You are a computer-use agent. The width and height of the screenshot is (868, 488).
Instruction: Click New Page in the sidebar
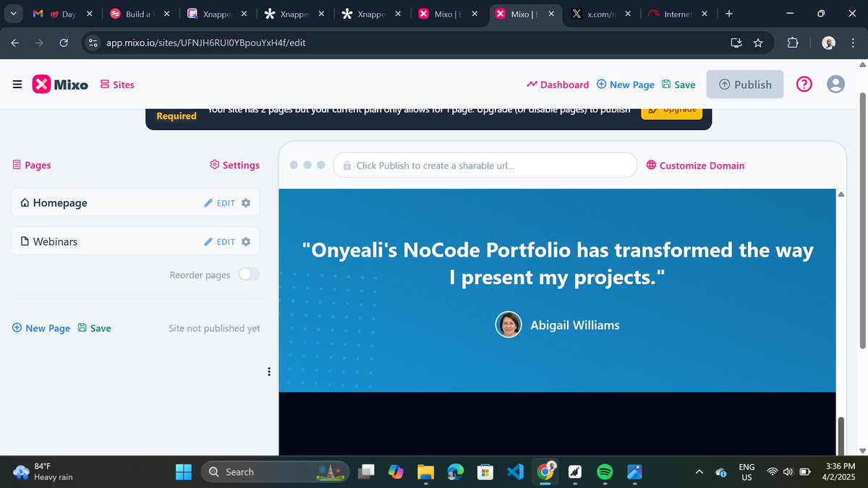pos(41,328)
